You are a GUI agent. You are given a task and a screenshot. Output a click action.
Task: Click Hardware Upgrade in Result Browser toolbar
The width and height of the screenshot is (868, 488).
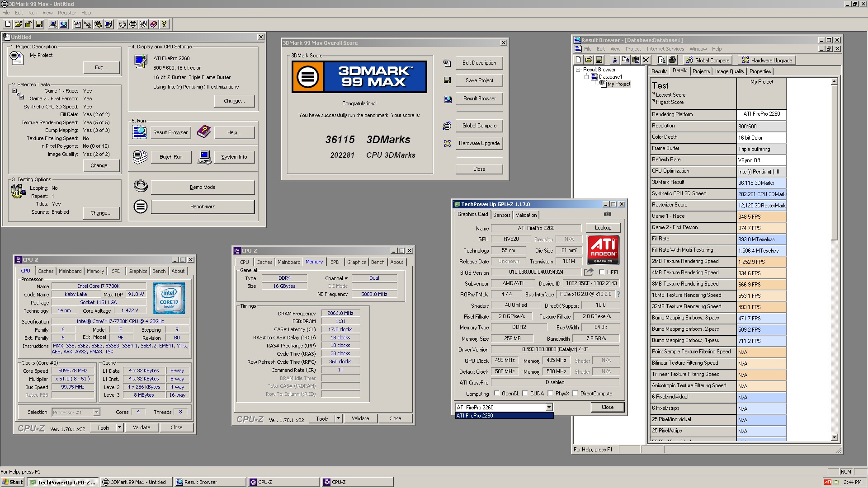point(767,60)
